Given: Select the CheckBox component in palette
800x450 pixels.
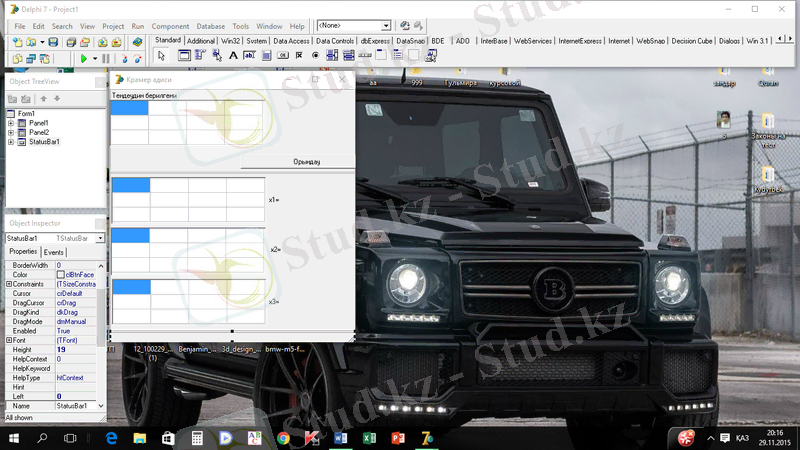Looking at the screenshot, I should [299, 56].
